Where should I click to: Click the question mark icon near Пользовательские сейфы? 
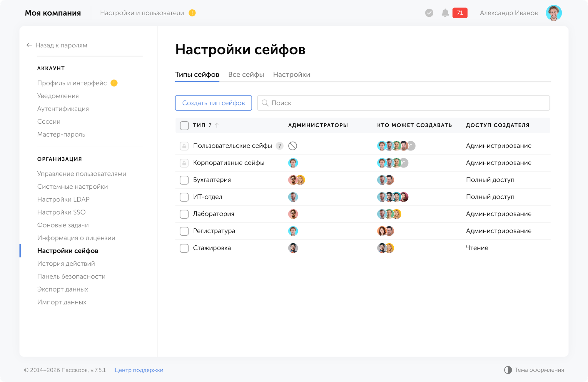click(x=279, y=146)
